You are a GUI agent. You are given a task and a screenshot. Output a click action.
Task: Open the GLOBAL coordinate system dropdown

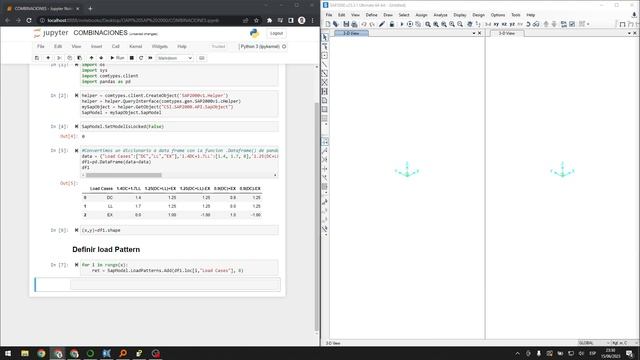(x=594, y=343)
